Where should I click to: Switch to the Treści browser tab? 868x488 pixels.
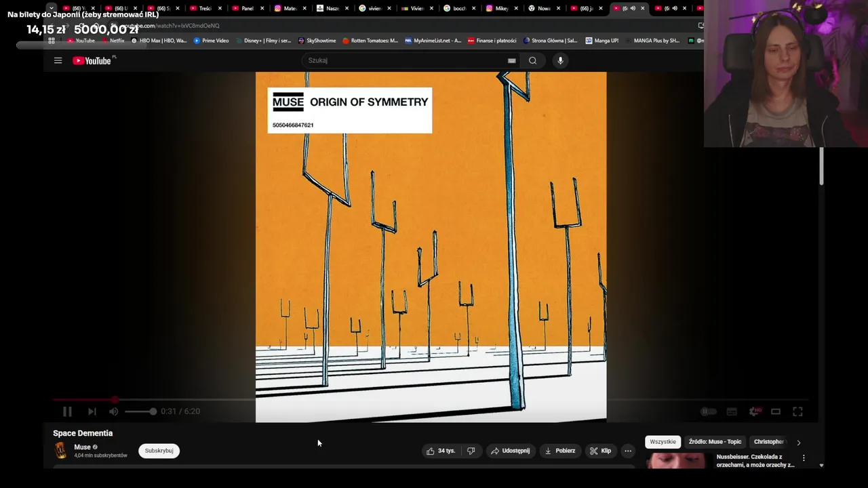pyautogui.click(x=205, y=8)
